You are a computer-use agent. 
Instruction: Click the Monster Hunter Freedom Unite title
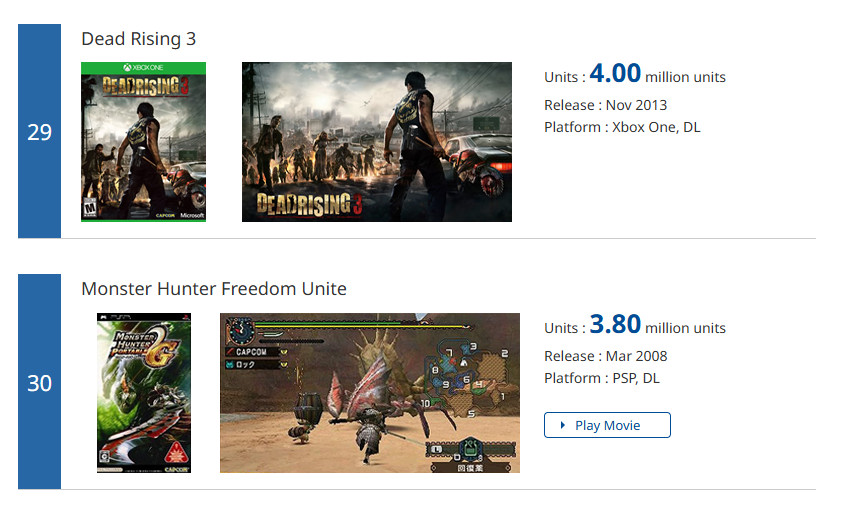pyautogui.click(x=214, y=289)
